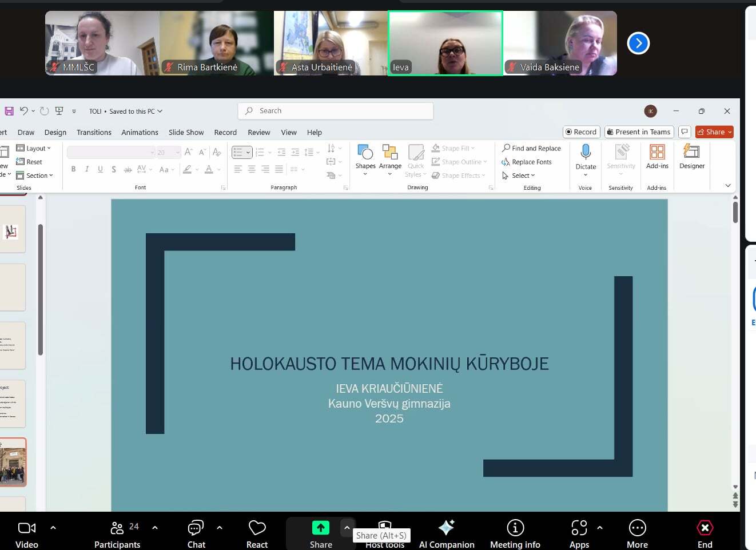Screen dimensions: 756x550
Task: Toggle Italic text formatting
Action: coord(87,169)
